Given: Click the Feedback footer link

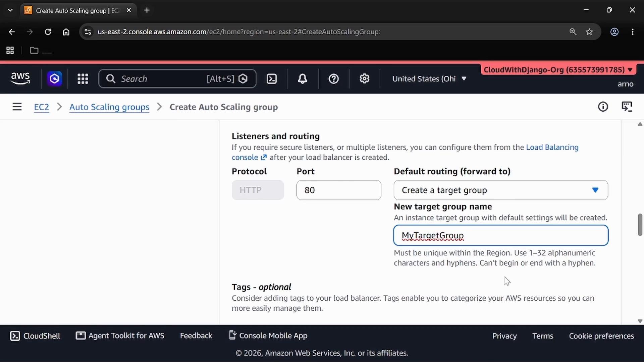Looking at the screenshot, I should click(x=196, y=336).
